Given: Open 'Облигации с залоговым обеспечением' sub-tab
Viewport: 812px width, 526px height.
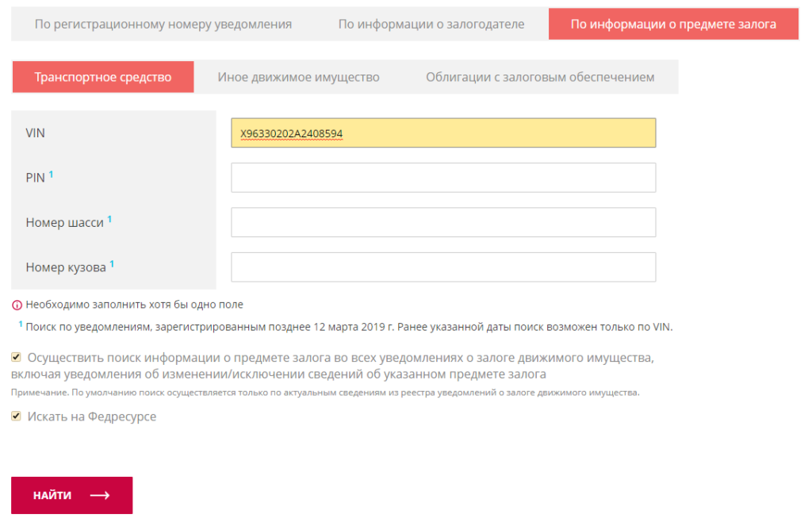Looking at the screenshot, I should tap(540, 77).
